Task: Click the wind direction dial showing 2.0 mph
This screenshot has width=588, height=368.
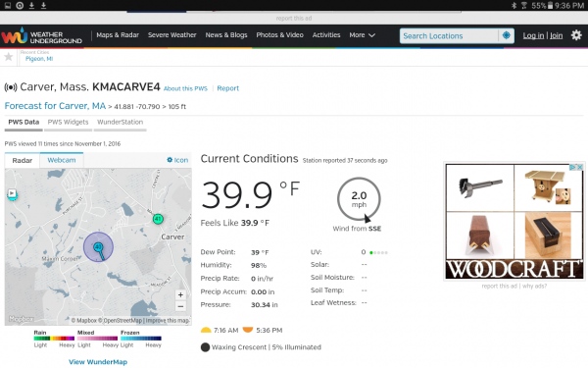Action: (359, 199)
